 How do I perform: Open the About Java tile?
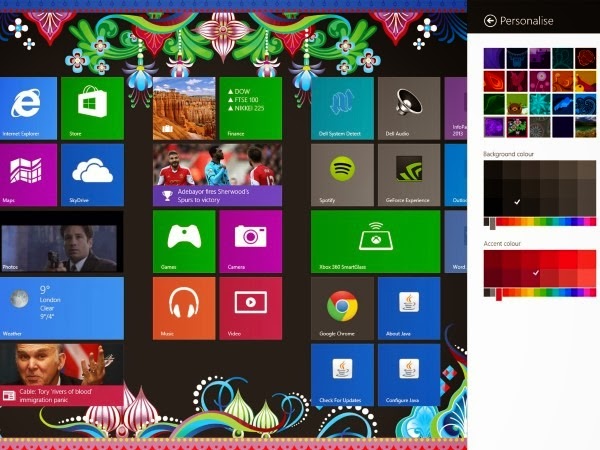(409, 308)
